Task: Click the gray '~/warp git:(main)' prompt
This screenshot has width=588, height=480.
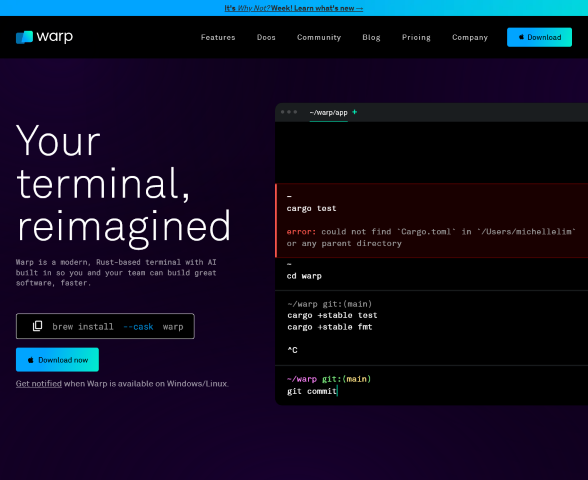Action: point(329,304)
